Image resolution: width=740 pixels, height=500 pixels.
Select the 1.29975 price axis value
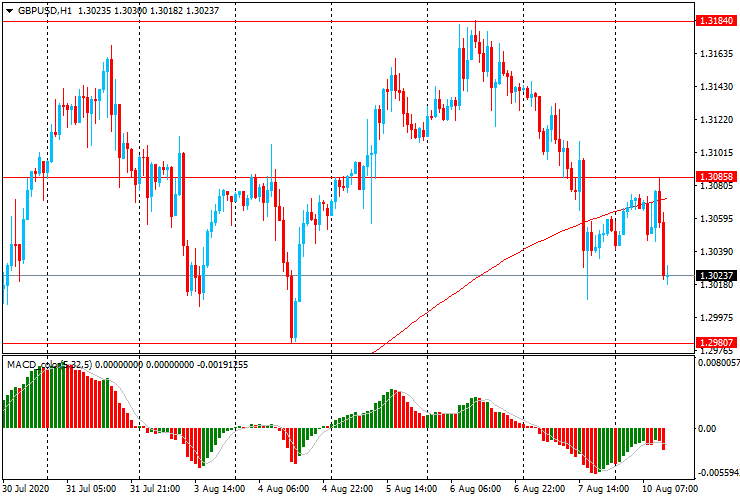(716, 318)
